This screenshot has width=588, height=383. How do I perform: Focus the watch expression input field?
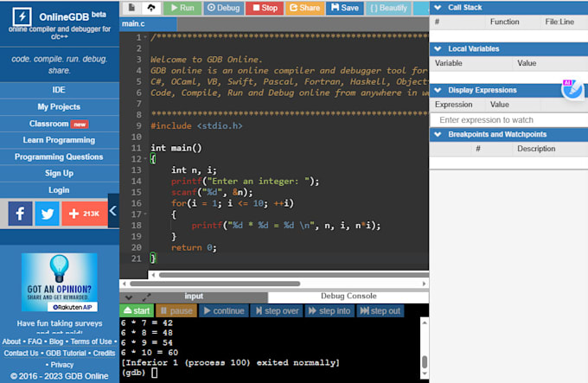click(497, 120)
